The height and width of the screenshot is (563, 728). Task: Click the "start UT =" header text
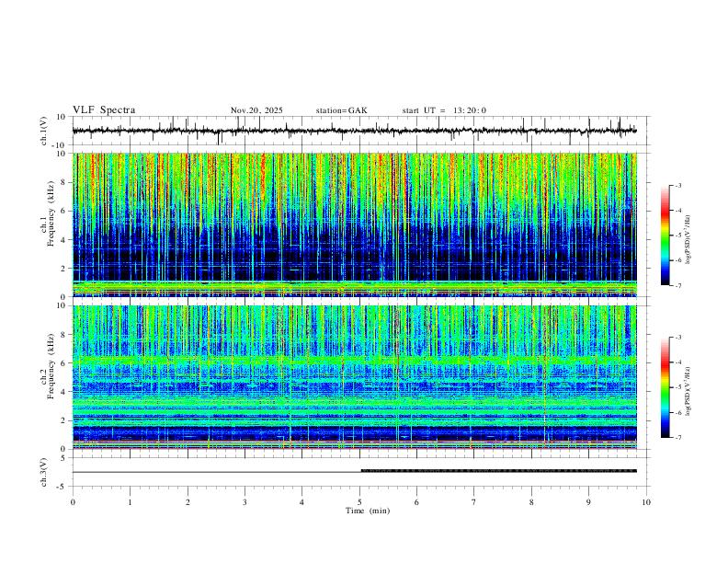coord(424,110)
